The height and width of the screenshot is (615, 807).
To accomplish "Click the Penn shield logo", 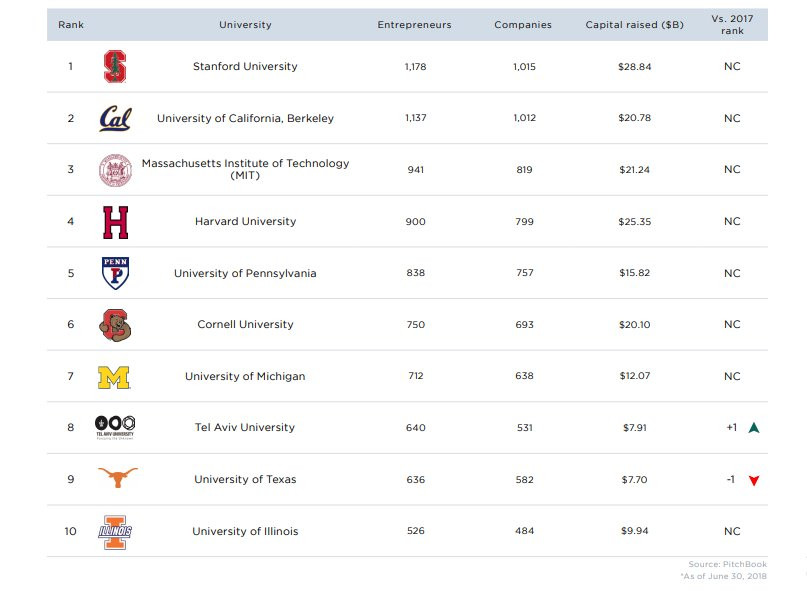I will (x=115, y=273).
